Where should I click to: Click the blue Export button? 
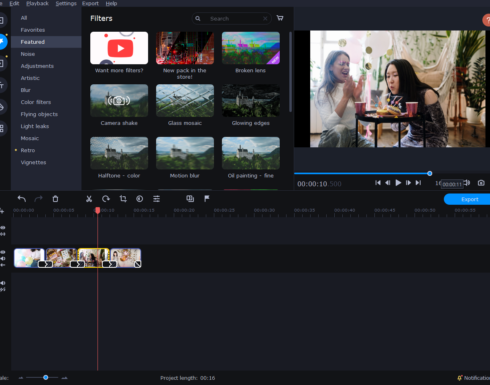(x=467, y=199)
